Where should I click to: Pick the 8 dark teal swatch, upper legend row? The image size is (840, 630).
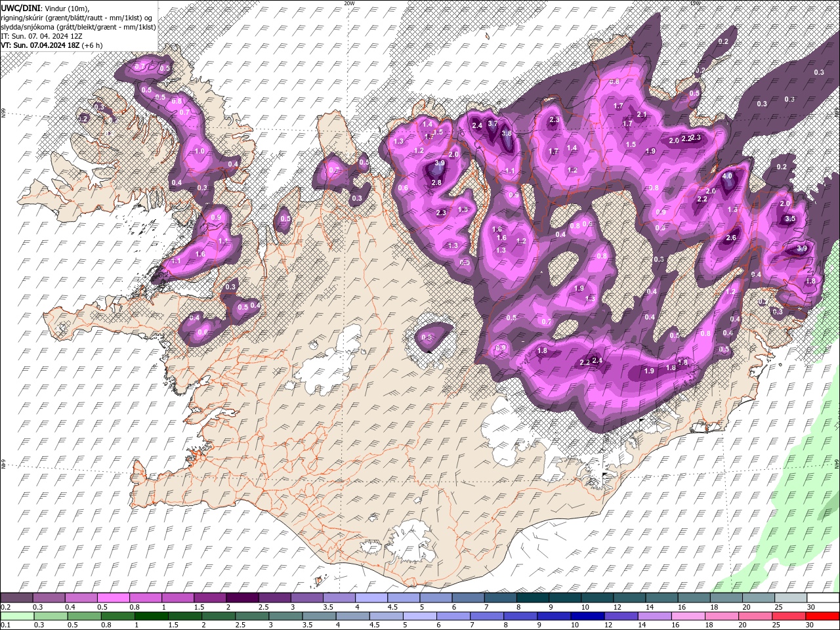(x=532, y=598)
